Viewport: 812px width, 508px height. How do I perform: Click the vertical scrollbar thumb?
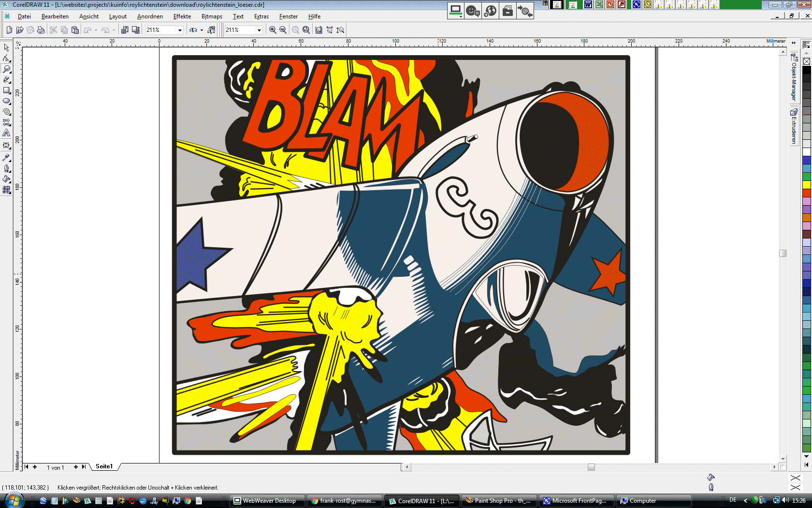pyautogui.click(x=783, y=254)
